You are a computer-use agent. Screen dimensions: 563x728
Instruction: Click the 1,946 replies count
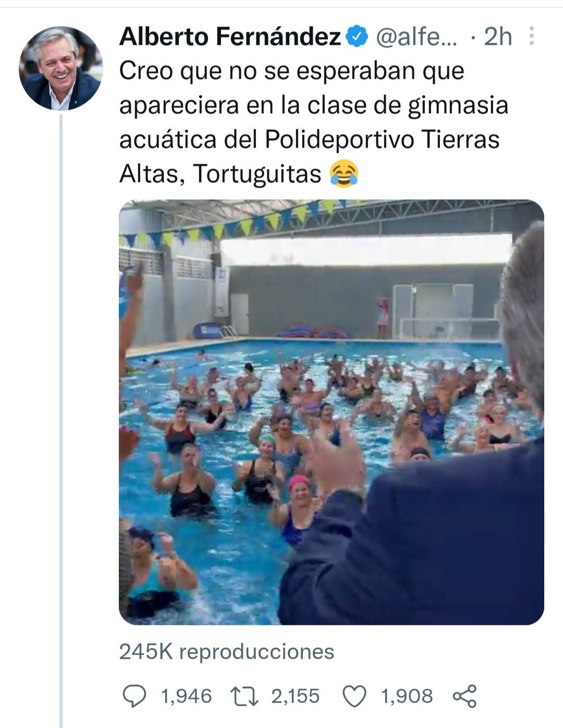187,696
